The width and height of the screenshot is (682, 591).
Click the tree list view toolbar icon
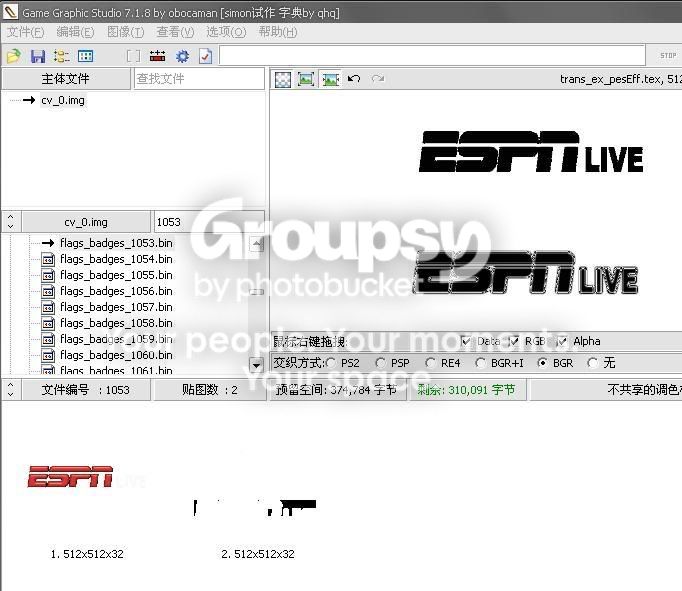61,56
